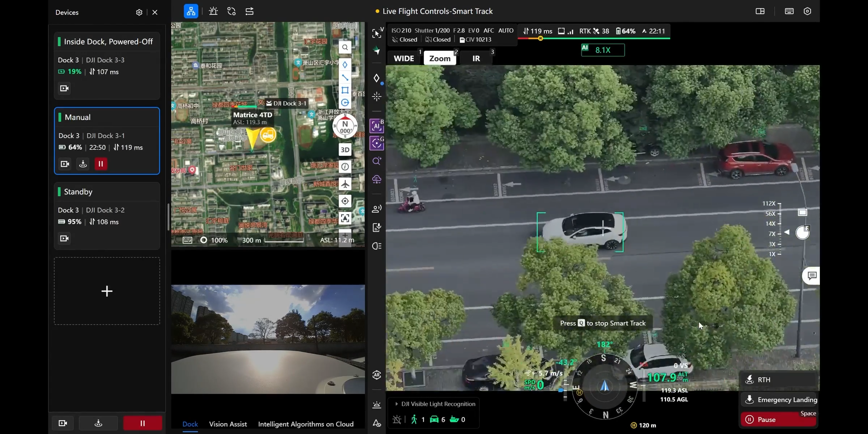868x434 pixels.
Task: Select the AR projection icon in right sidebar
Action: click(x=376, y=375)
